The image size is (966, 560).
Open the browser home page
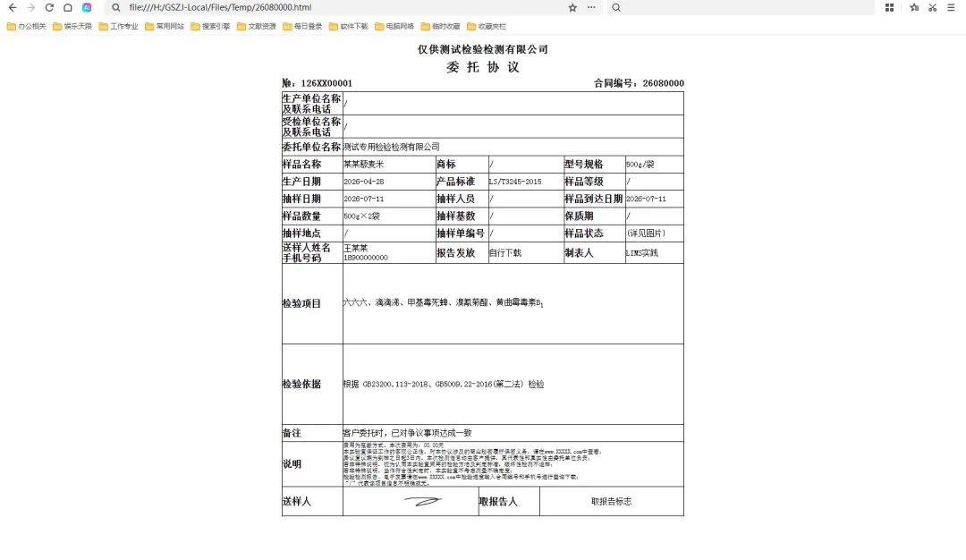pyautogui.click(x=68, y=7)
